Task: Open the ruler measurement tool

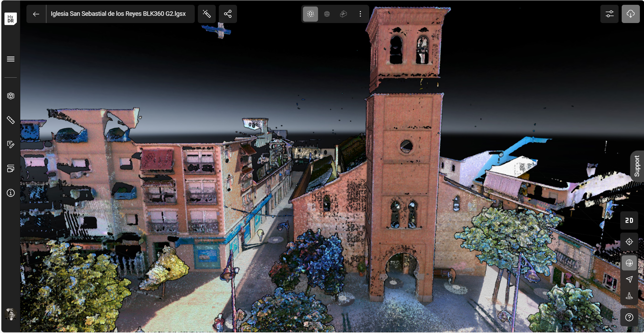Action: coord(11,120)
